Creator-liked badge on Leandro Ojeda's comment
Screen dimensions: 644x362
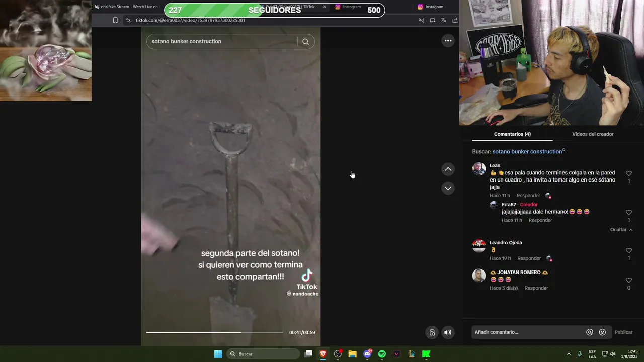[549, 258]
